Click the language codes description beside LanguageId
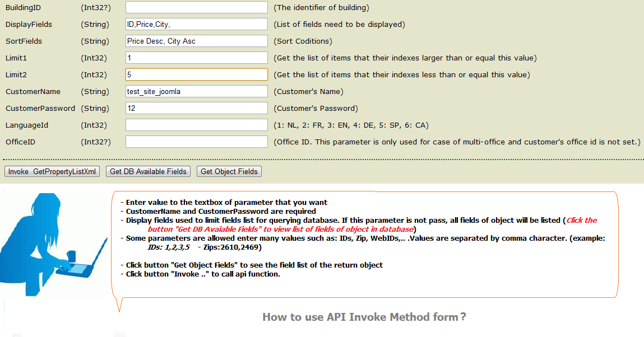This screenshot has height=337, width=644. click(351, 125)
